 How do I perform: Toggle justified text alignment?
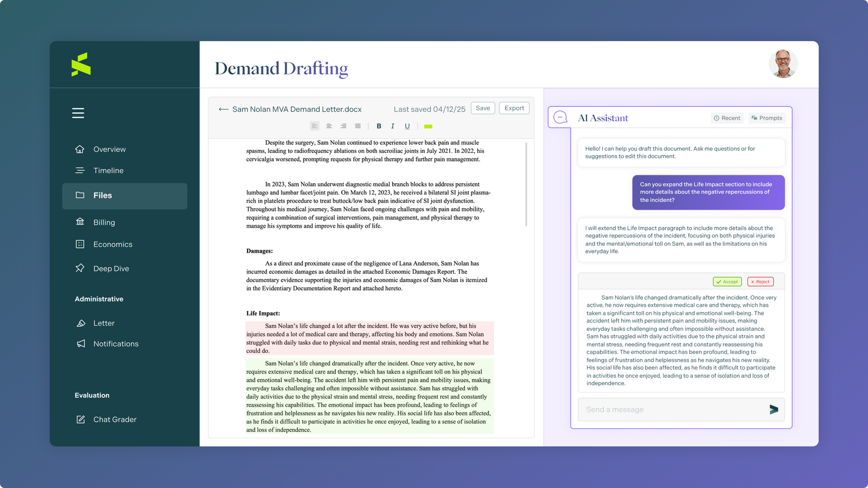coord(358,126)
